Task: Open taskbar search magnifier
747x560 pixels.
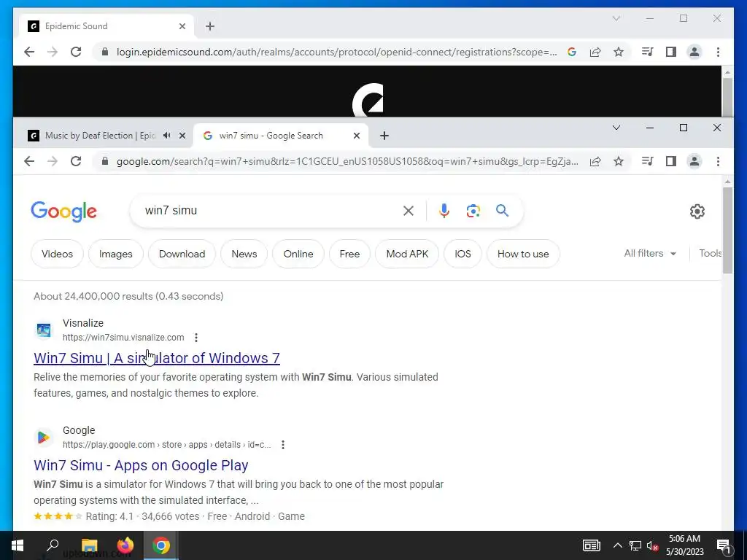Action: pos(53,545)
